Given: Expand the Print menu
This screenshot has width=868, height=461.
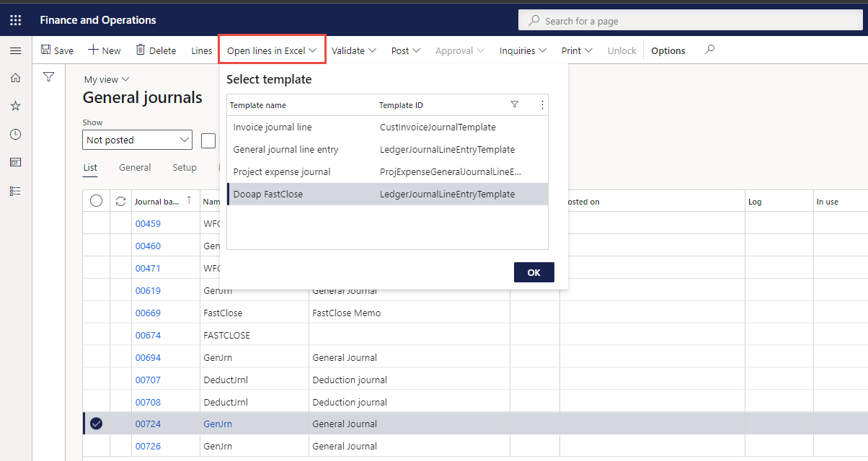Looking at the screenshot, I should click(x=577, y=50).
